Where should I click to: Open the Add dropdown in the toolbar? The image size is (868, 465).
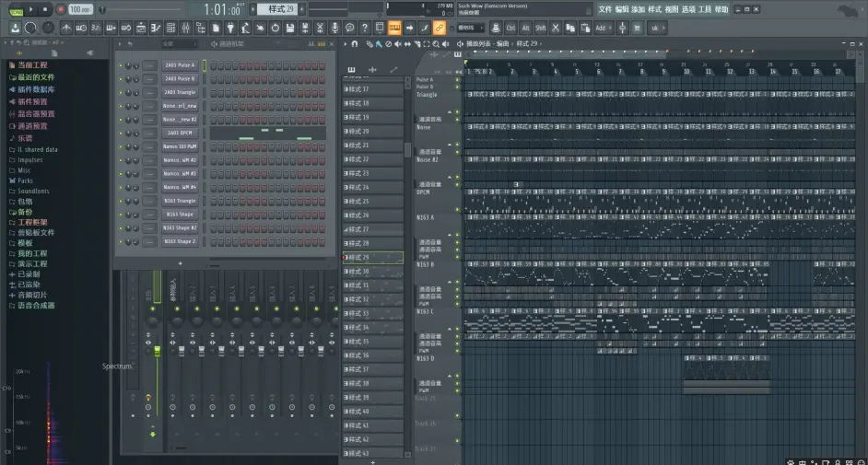(x=604, y=28)
